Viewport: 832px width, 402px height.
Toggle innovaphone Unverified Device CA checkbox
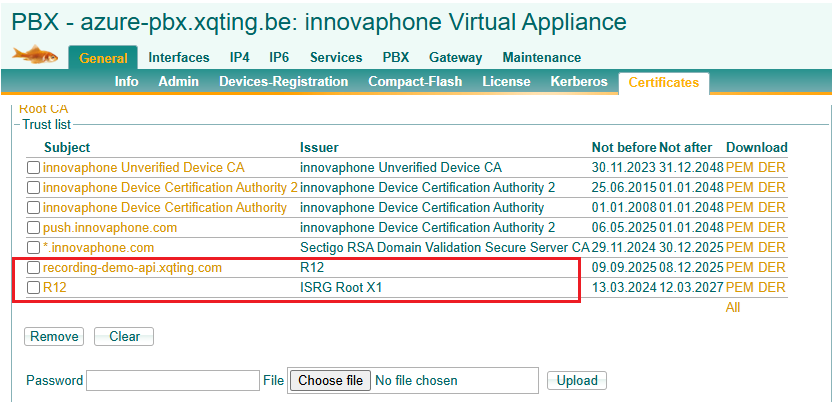[34, 168]
